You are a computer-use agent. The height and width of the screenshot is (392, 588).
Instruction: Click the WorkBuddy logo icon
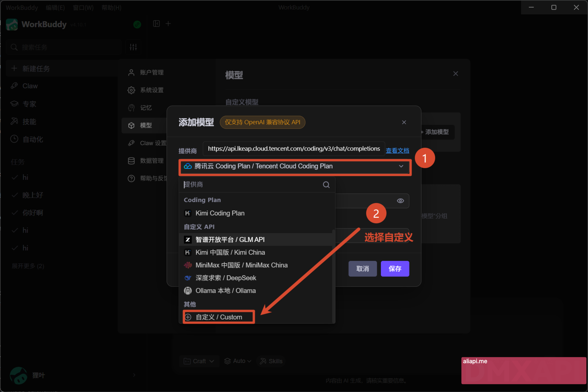[x=12, y=25]
